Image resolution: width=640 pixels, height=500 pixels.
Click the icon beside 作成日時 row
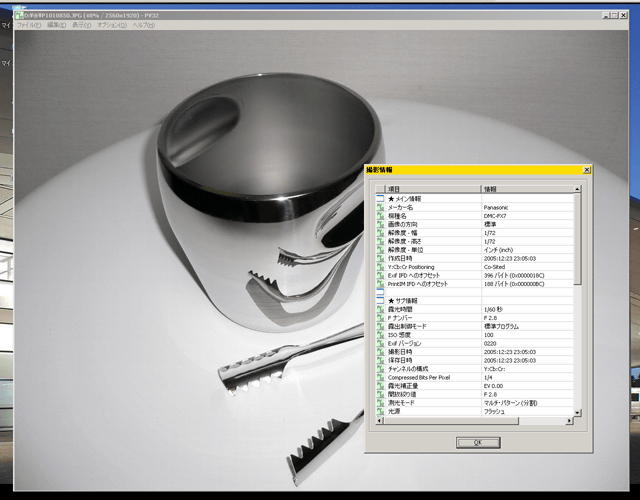point(380,258)
